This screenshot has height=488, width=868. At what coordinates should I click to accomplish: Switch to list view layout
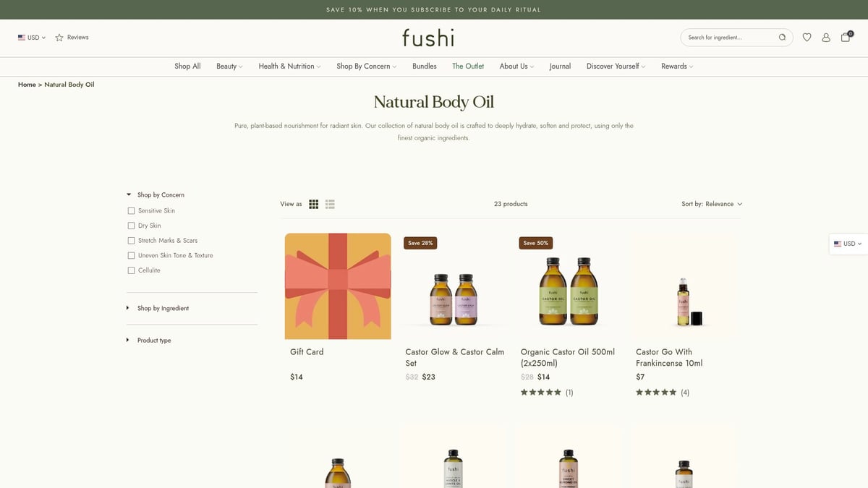330,204
